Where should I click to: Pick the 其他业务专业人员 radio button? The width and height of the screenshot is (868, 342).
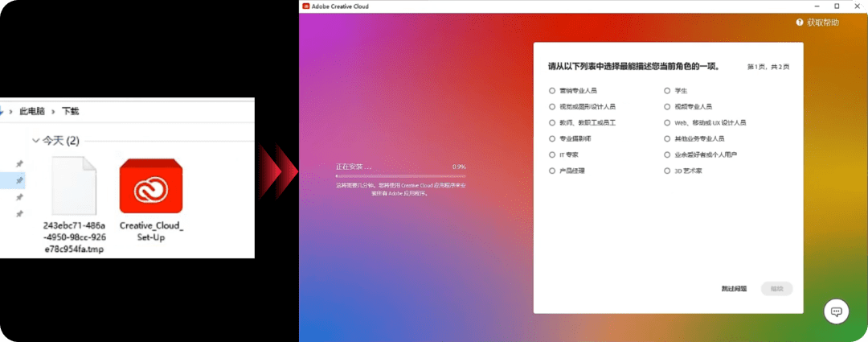point(667,138)
